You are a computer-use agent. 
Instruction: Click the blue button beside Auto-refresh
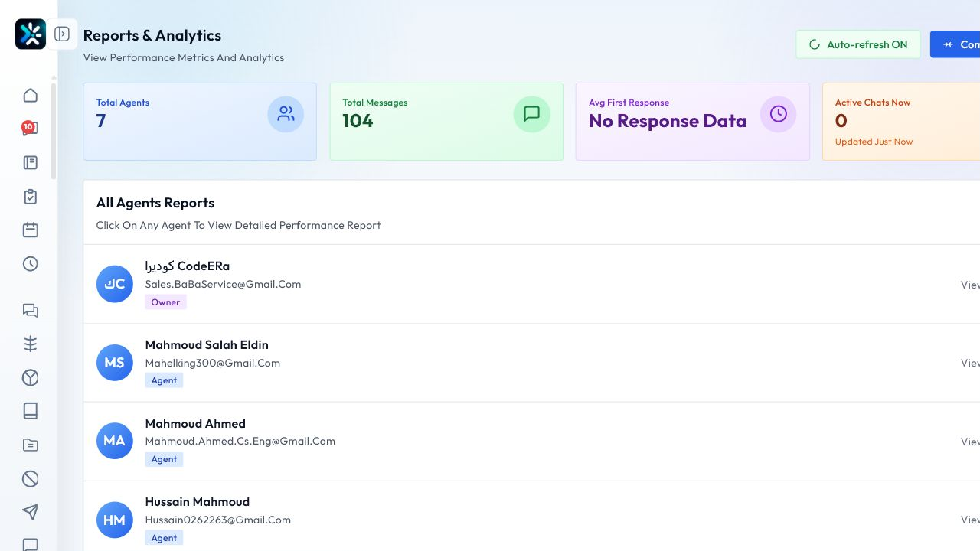pos(955,44)
